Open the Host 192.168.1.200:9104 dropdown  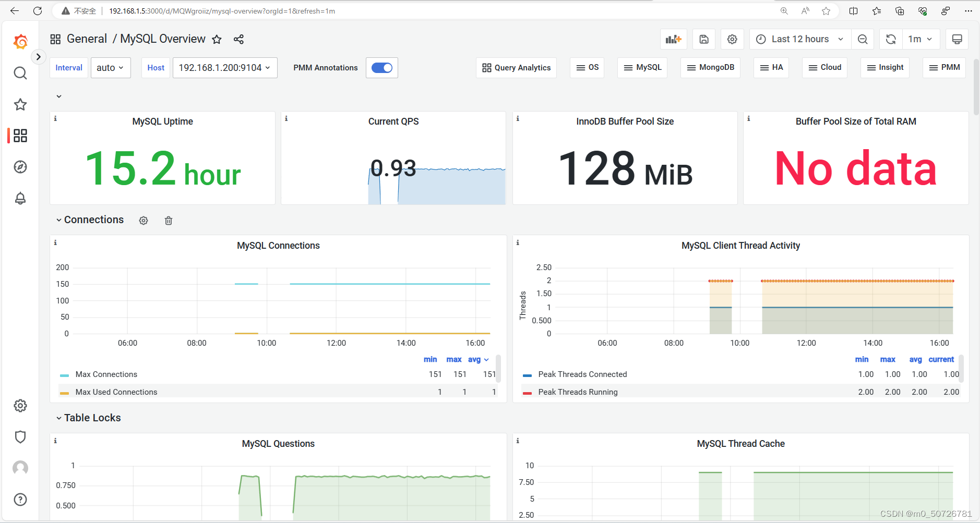click(225, 68)
